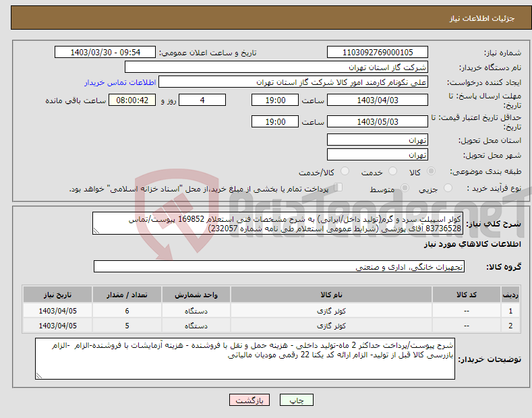Click the جزئیات اطلاعات نیاز header title
532x418 pixels.
(482, 18)
